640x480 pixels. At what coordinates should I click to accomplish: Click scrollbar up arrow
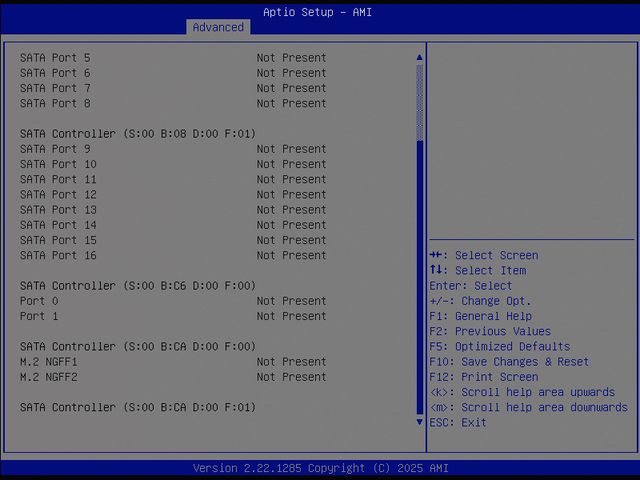(x=420, y=58)
